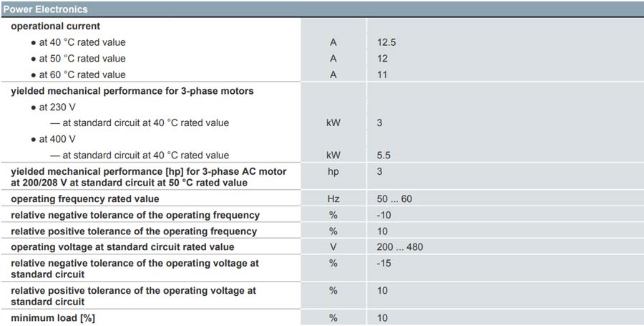
Task: Select the operating frequency rated value label
Action: click(85, 199)
